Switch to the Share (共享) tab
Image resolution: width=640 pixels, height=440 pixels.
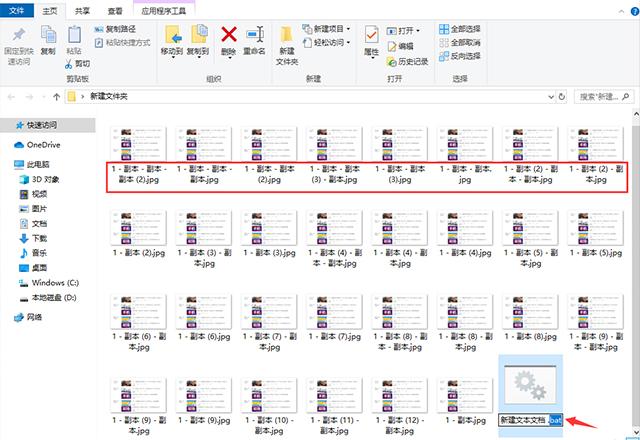pos(82,11)
